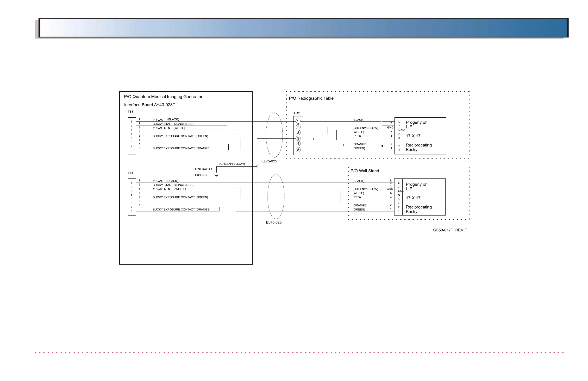Click the SC50-017T REV F drawing number
588x381 pixels.
coord(450,230)
